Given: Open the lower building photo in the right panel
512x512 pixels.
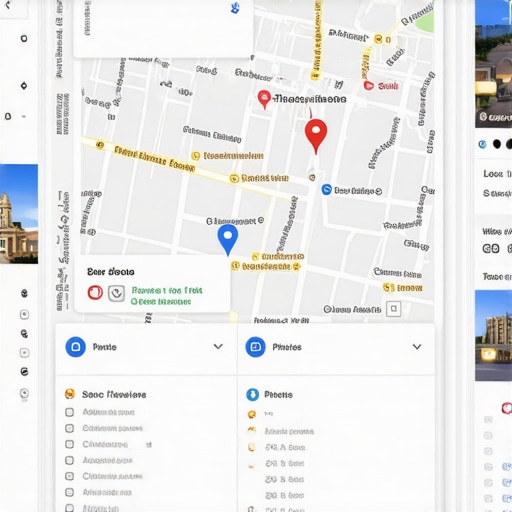Looking at the screenshot, I should click(x=493, y=335).
